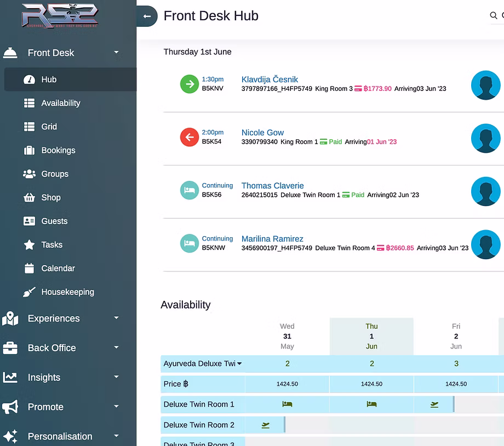This screenshot has height=446, width=504.
Task: Open Klavdija Česnik guest link
Action: point(270,79)
